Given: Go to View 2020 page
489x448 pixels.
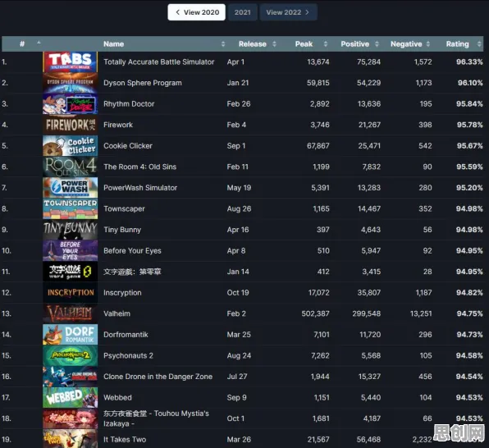Looking at the screenshot, I should [196, 12].
